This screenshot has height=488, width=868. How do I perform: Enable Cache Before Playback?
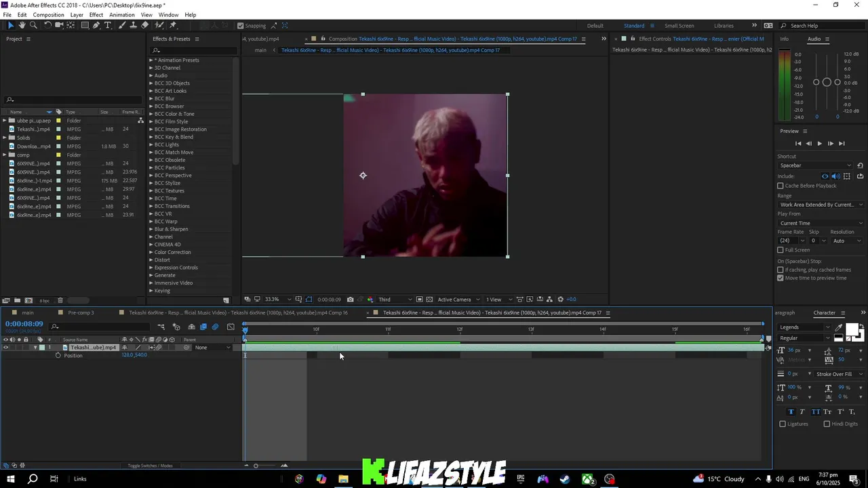[780, 186]
